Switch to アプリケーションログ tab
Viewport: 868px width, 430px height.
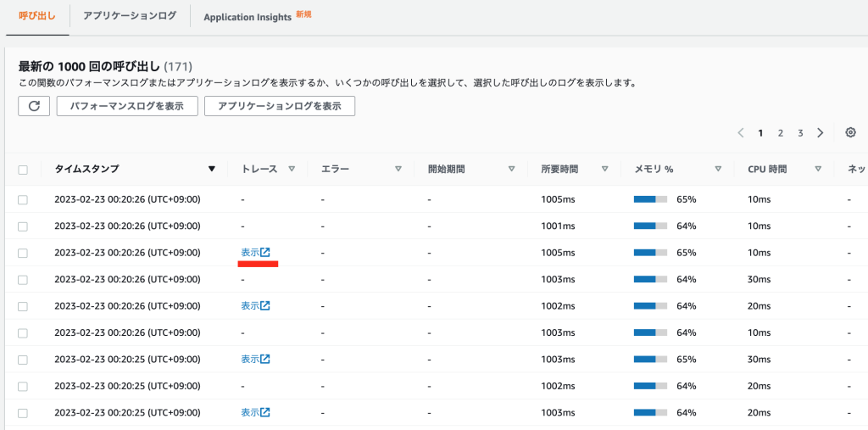[130, 16]
